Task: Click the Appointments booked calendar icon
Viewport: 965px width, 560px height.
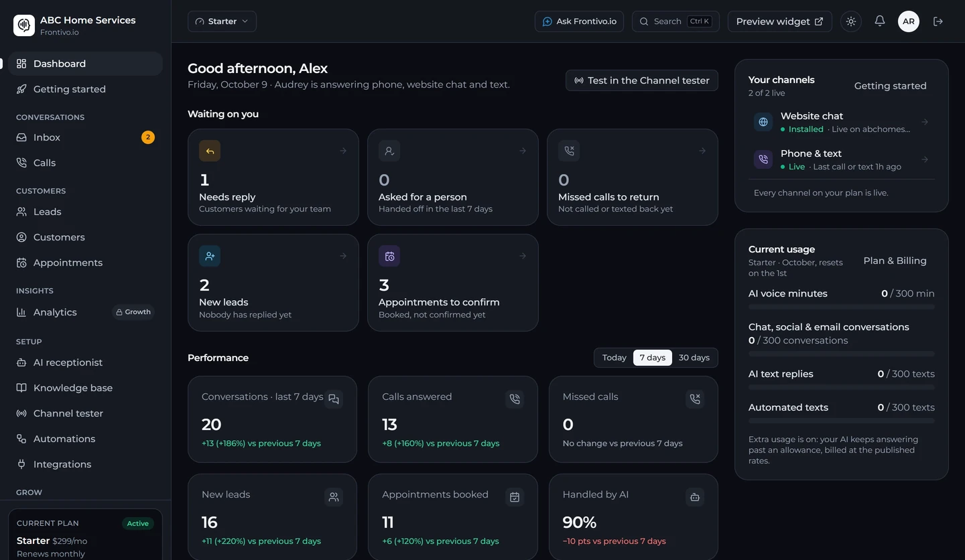Action: coord(515,497)
